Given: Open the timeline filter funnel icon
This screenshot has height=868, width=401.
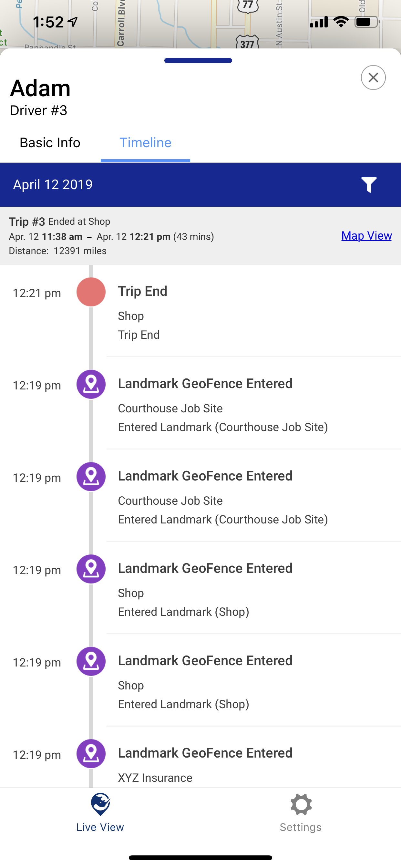Looking at the screenshot, I should click(369, 185).
